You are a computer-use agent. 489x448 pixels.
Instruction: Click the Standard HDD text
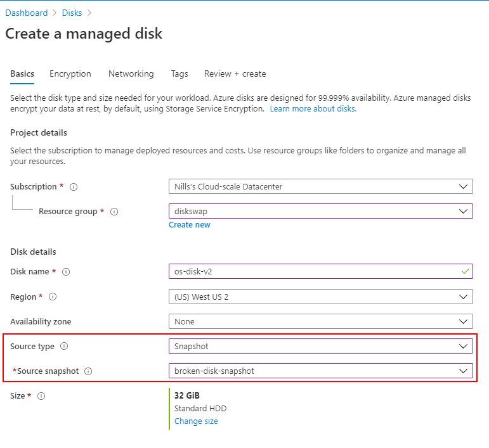click(x=200, y=409)
